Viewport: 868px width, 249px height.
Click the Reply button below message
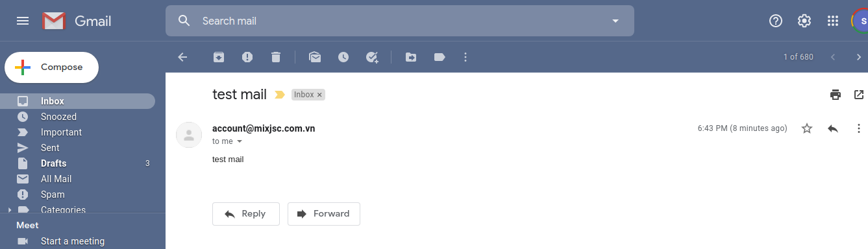[246, 214]
